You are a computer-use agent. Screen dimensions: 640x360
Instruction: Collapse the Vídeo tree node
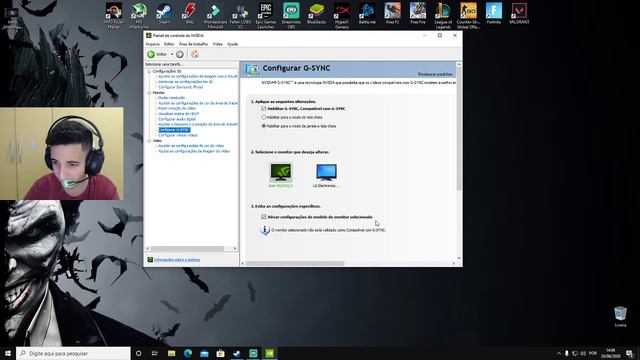[x=149, y=140]
